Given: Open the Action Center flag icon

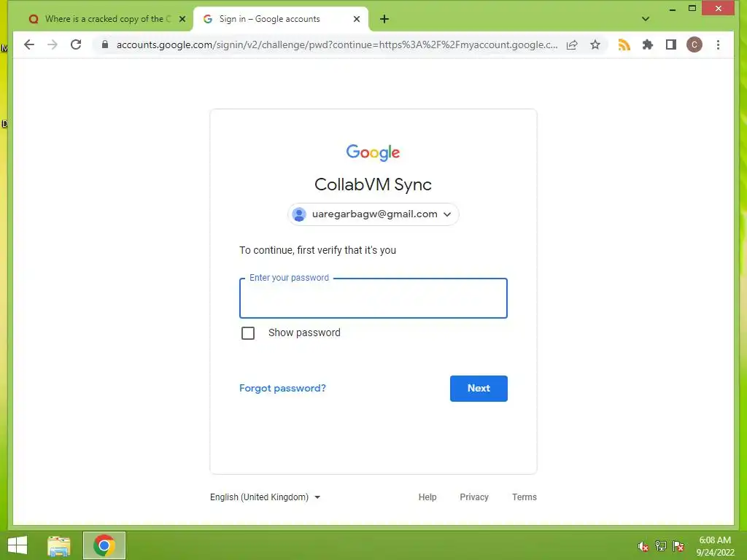Looking at the screenshot, I should tap(678, 546).
